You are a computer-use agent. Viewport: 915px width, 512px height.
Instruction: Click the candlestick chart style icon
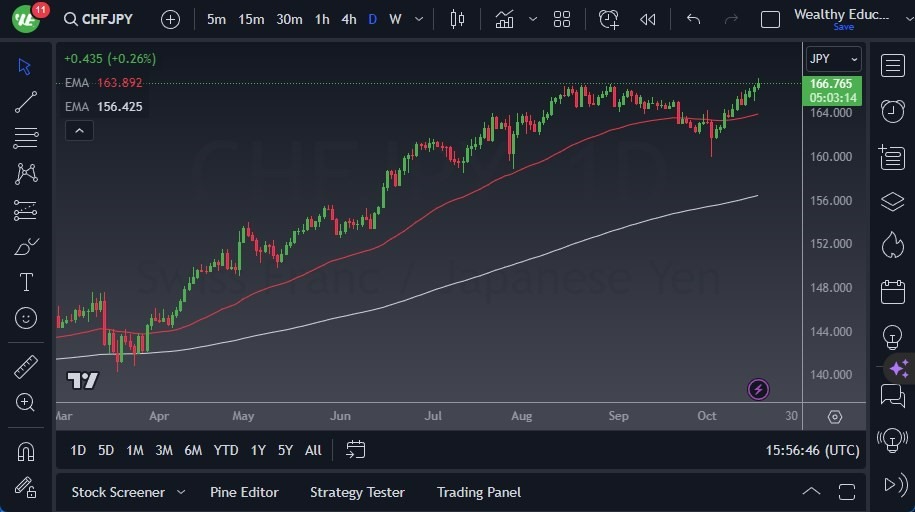coord(457,19)
